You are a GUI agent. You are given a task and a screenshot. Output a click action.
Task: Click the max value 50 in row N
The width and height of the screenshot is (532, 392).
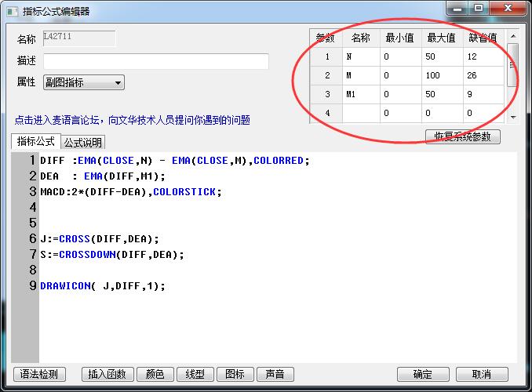pos(442,56)
